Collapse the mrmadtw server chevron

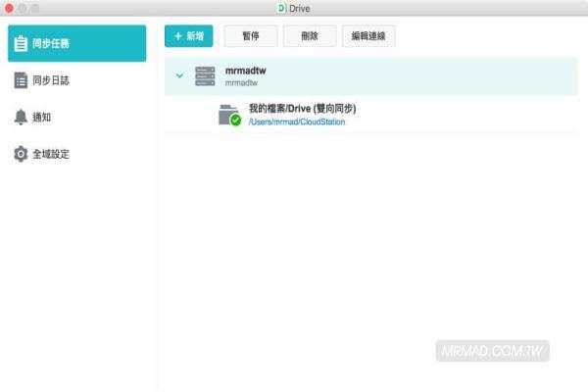click(x=179, y=75)
